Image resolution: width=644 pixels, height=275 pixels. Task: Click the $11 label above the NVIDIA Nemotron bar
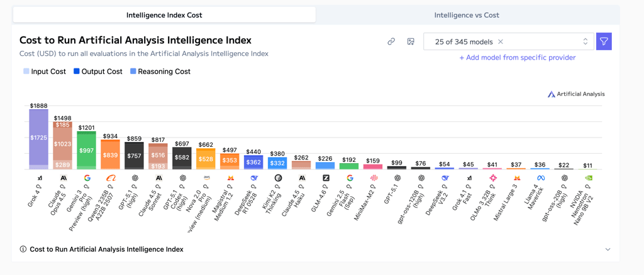coord(588,166)
